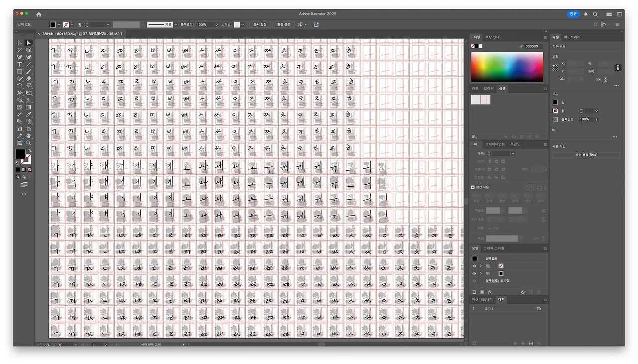
Task: Click the 자산 내보내기 tab
Action: click(482, 300)
